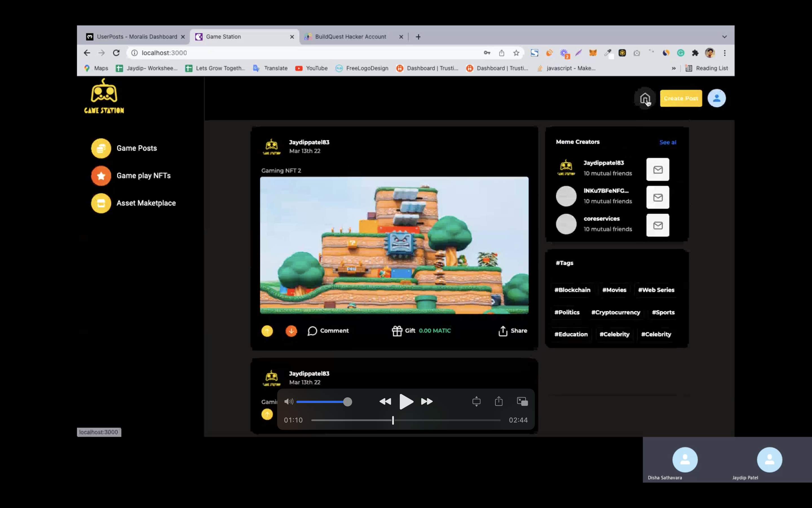Viewport: 812px width, 508px height.
Task: Toggle picture-in-picture in video player
Action: click(x=522, y=402)
